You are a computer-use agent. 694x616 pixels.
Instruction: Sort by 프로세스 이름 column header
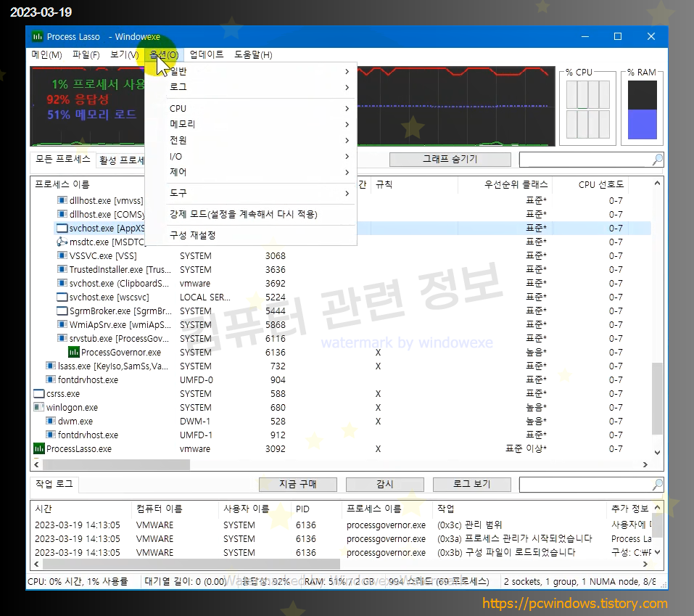88,184
